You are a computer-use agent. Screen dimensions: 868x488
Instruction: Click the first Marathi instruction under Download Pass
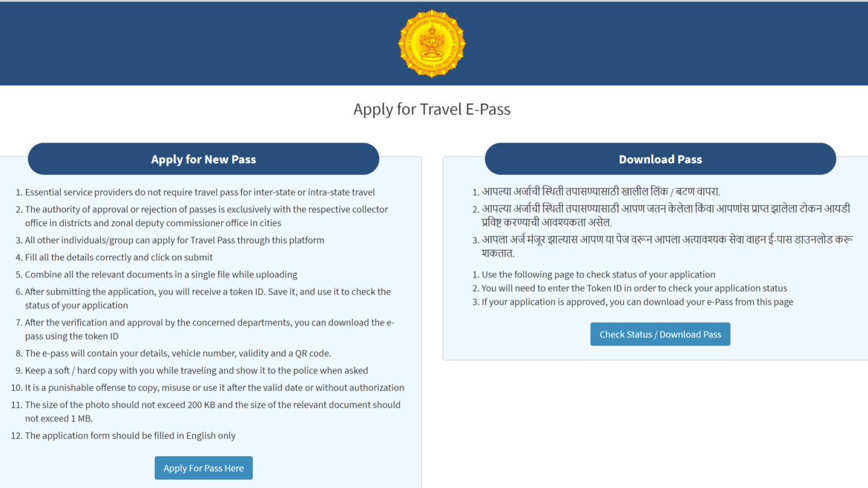point(601,191)
